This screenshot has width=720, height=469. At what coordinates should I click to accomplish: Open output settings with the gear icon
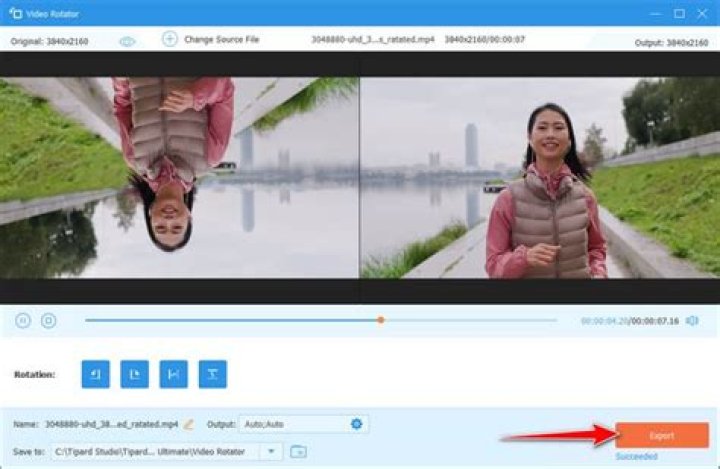356,424
